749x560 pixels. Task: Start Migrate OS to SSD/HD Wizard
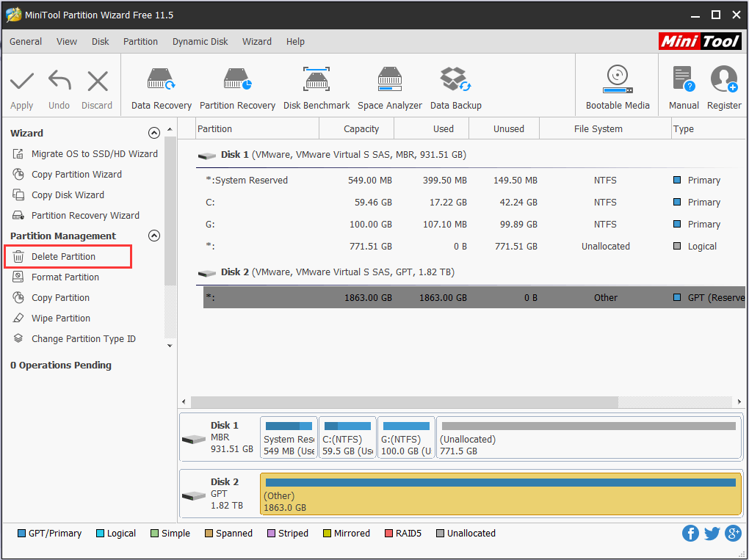pos(84,153)
